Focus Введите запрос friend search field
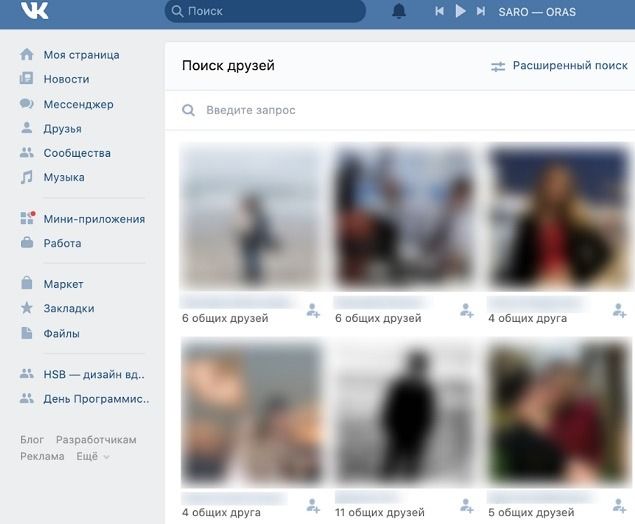 [400, 110]
